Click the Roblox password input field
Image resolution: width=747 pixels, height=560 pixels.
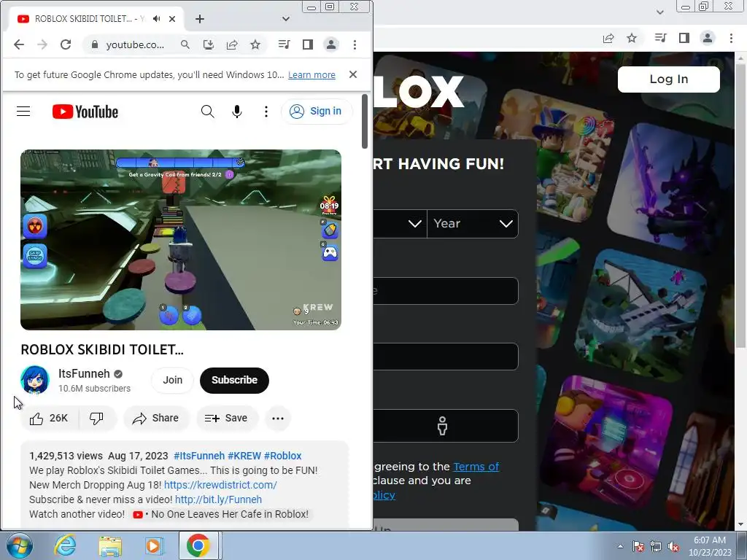(x=446, y=356)
